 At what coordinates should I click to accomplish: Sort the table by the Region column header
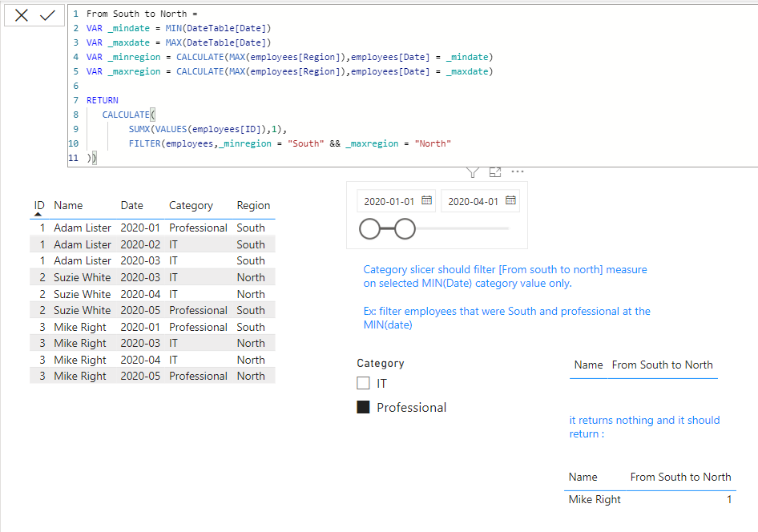pyautogui.click(x=253, y=205)
